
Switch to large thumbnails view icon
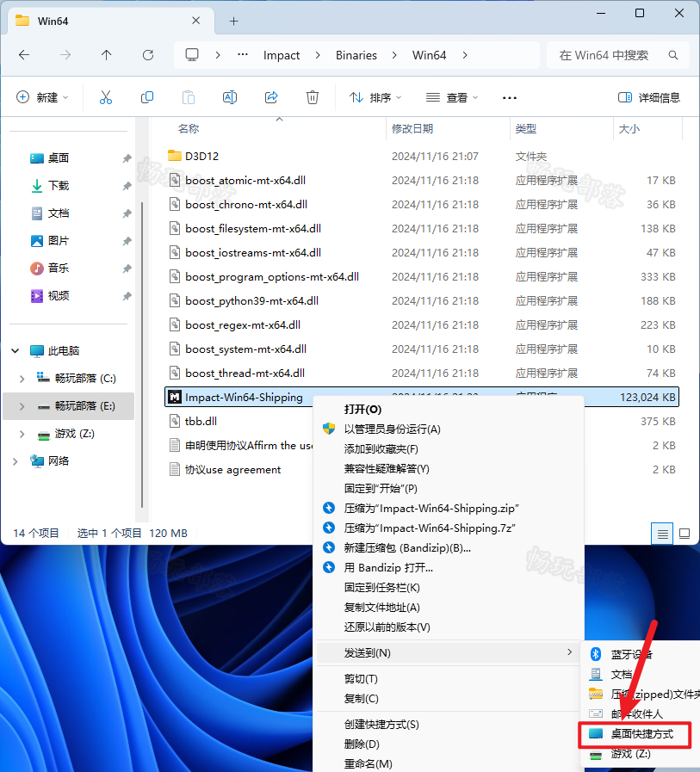click(x=685, y=534)
